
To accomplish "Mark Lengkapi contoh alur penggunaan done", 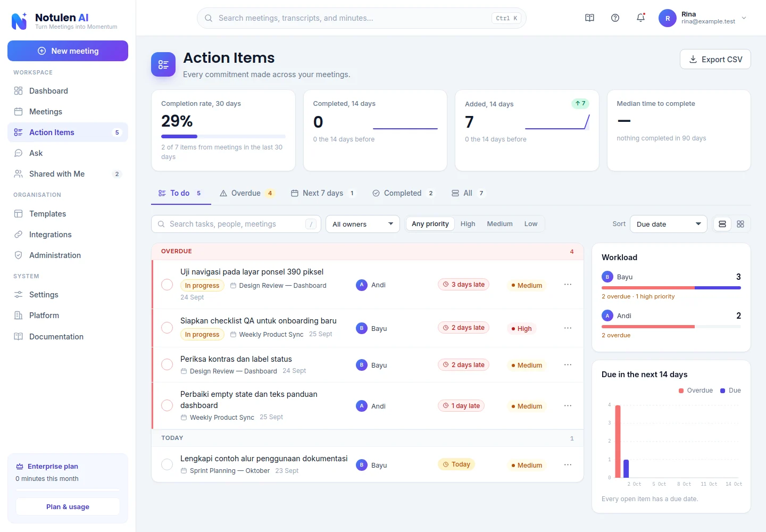I will pyautogui.click(x=167, y=464).
